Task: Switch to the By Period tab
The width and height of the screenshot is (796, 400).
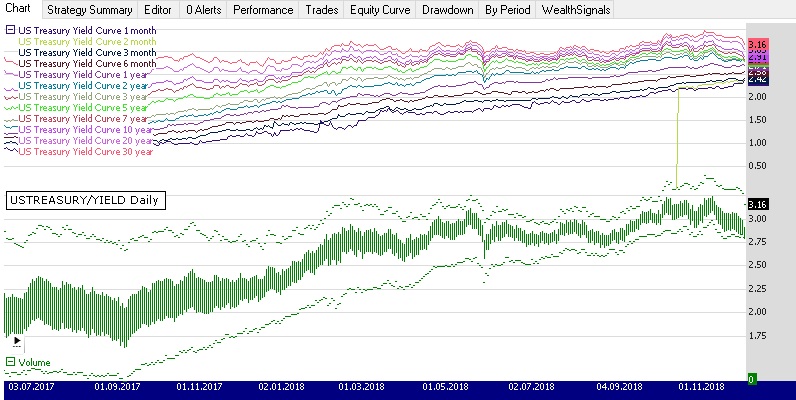Action: tap(506, 10)
